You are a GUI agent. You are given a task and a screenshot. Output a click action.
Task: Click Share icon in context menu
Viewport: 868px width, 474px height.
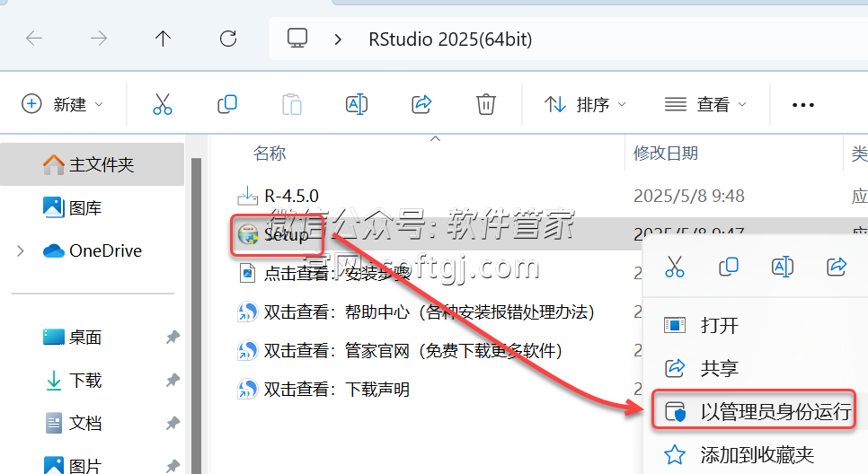837,267
